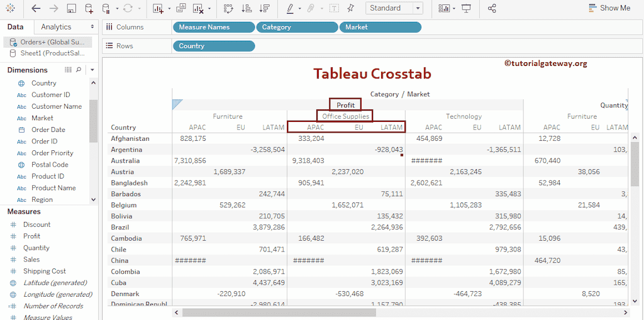Save the workbook using the disk icon
The height and width of the screenshot is (320, 644).
coord(71,8)
